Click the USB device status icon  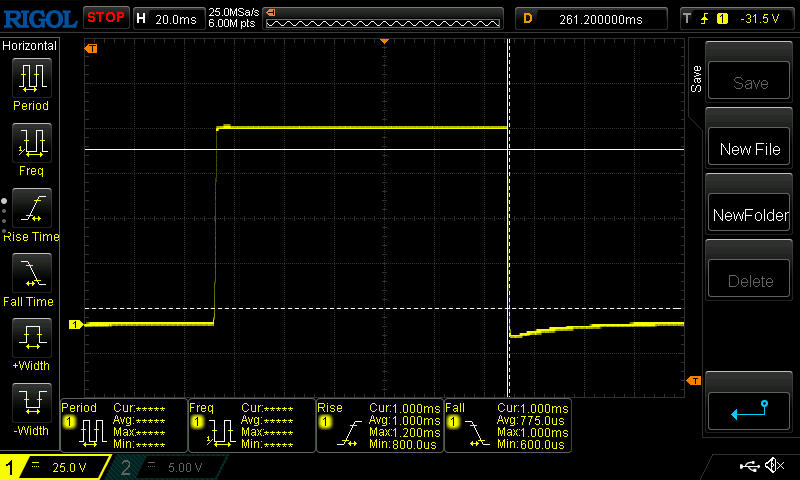pyautogui.click(x=748, y=466)
